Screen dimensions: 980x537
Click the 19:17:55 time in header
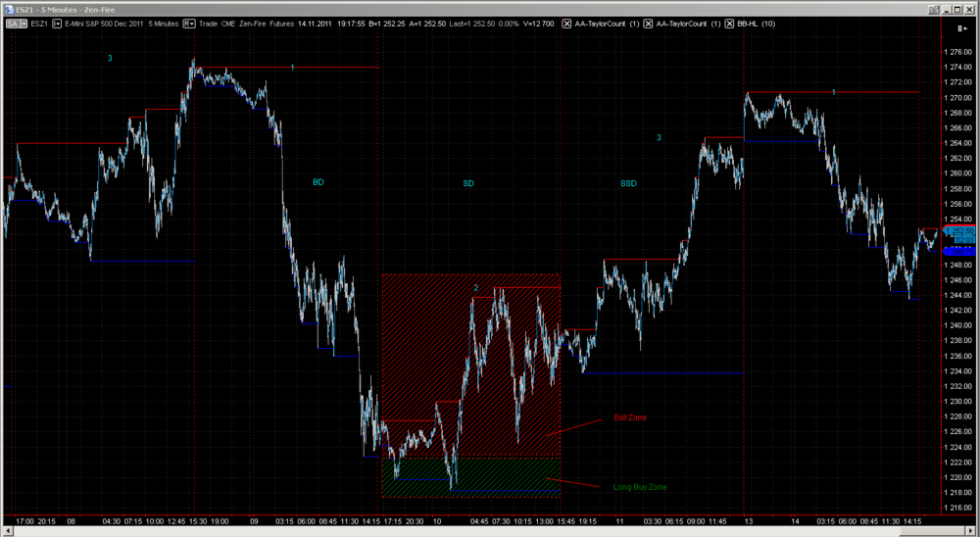pos(351,24)
